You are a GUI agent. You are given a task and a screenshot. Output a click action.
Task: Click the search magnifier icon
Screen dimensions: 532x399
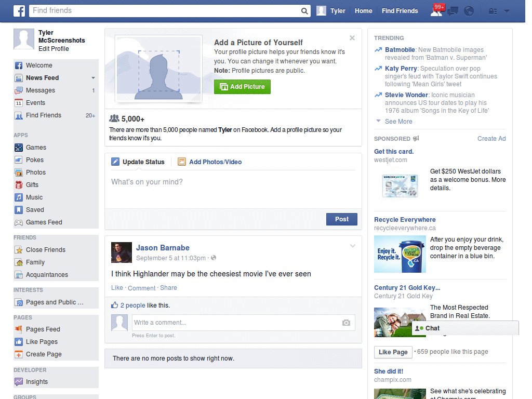(304, 11)
